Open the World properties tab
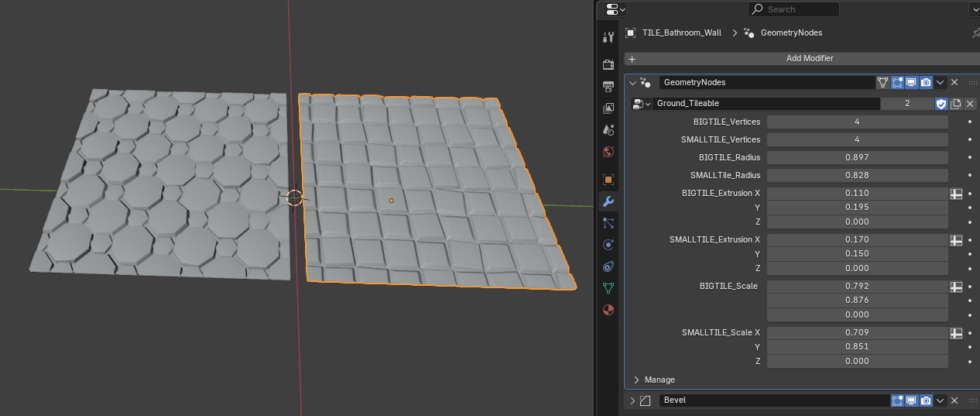This screenshot has height=416, width=980. [608, 151]
